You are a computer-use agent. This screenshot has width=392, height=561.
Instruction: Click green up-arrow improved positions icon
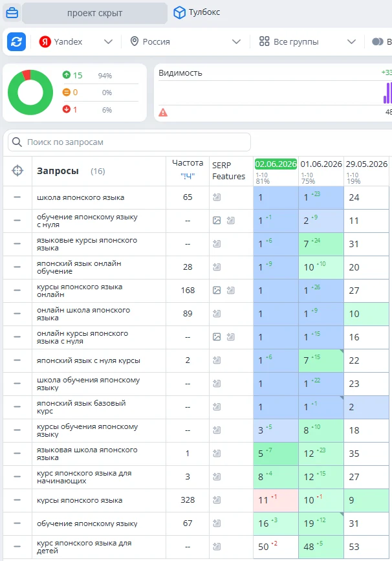pyautogui.click(x=66, y=75)
